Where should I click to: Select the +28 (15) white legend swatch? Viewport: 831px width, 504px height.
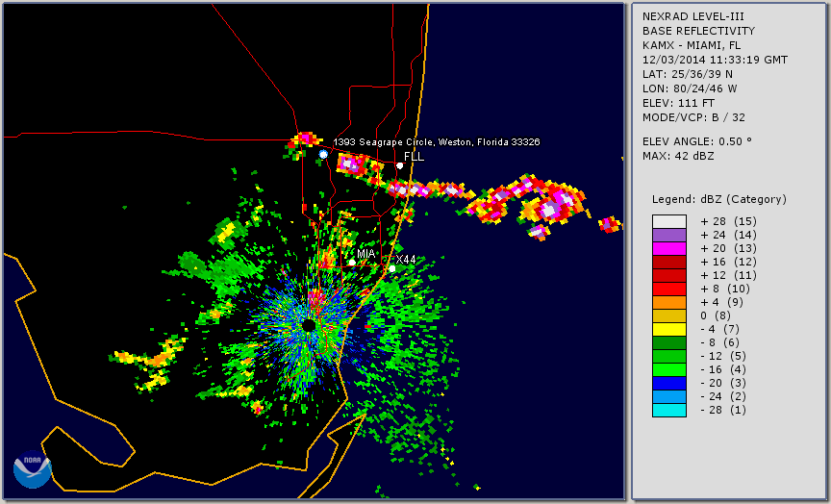click(669, 221)
